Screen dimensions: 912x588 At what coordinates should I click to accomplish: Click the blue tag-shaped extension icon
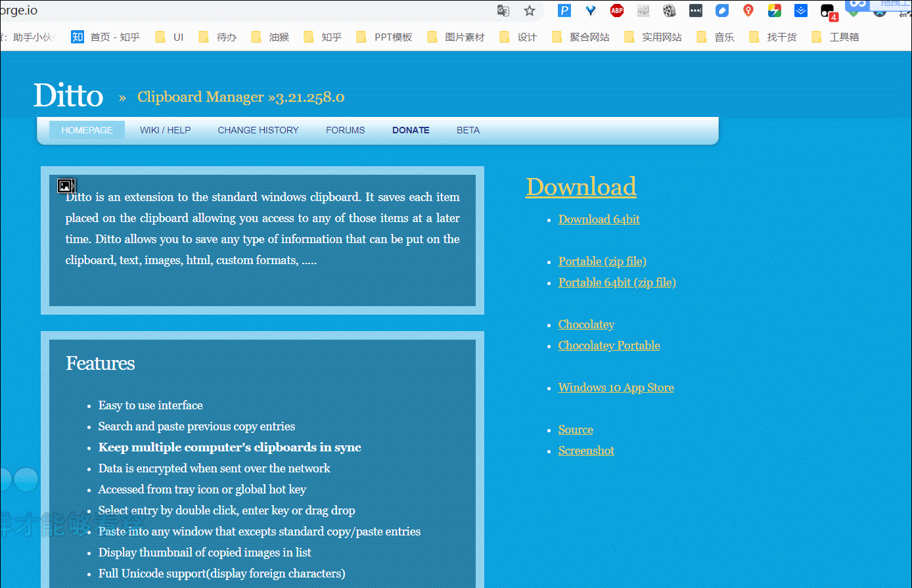click(722, 11)
